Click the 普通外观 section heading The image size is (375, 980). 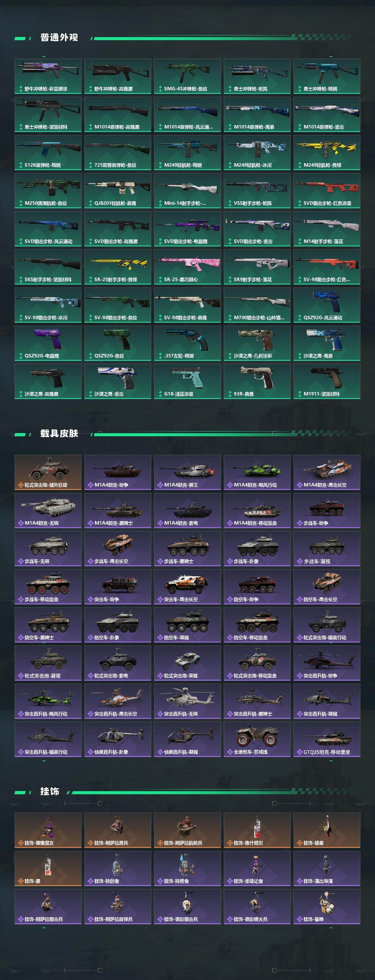click(59, 38)
